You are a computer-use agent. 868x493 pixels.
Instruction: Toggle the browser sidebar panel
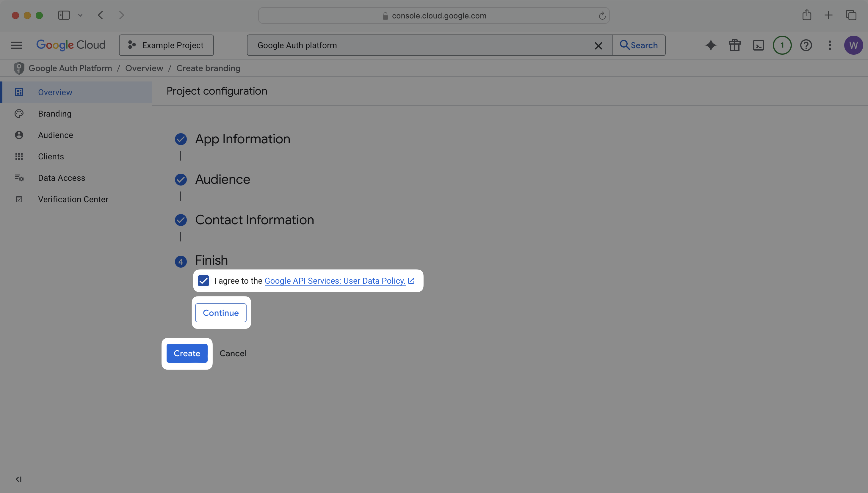[x=64, y=15]
